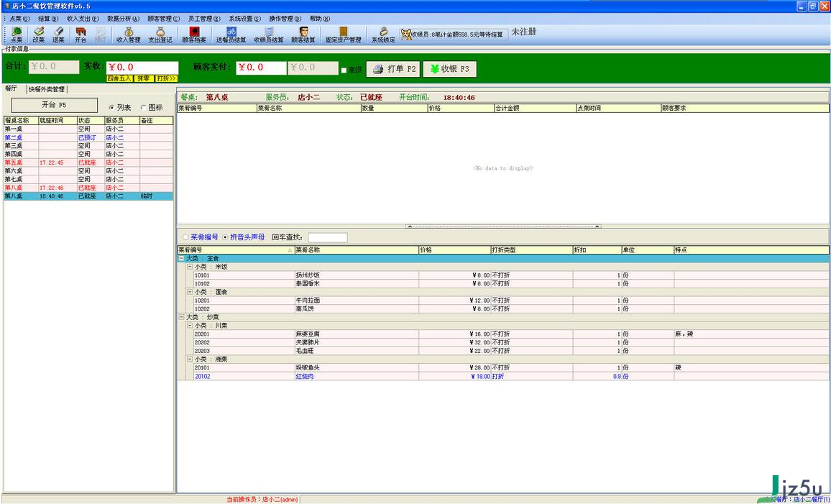Click the 系统锁定 system lock icon

383,35
